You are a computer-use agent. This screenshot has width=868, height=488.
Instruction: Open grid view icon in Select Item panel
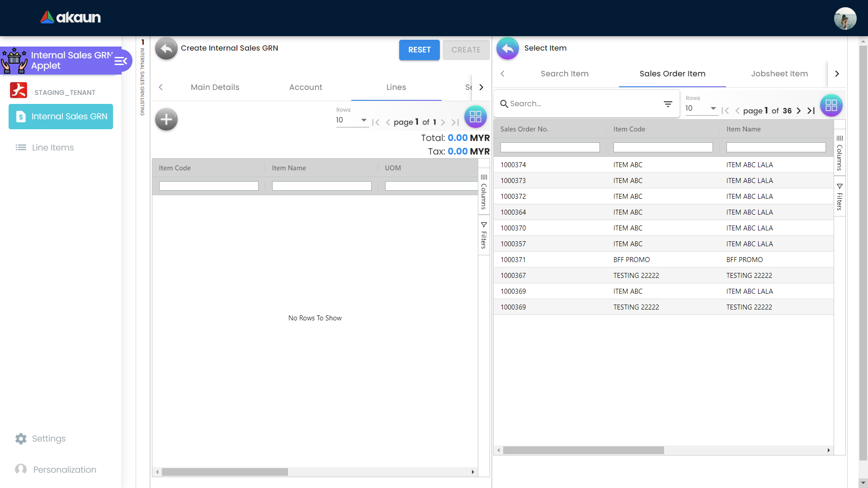831,105
